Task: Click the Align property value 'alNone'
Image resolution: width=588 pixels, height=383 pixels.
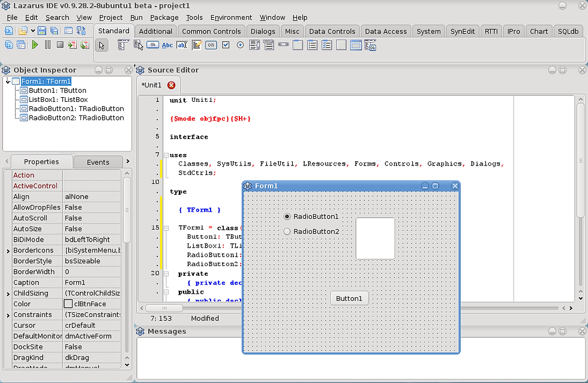Action: [x=92, y=197]
